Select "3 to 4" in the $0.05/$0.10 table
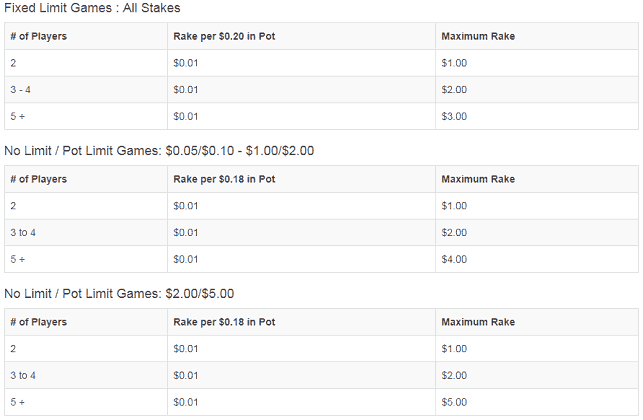This screenshot has width=643, height=420. click(23, 233)
